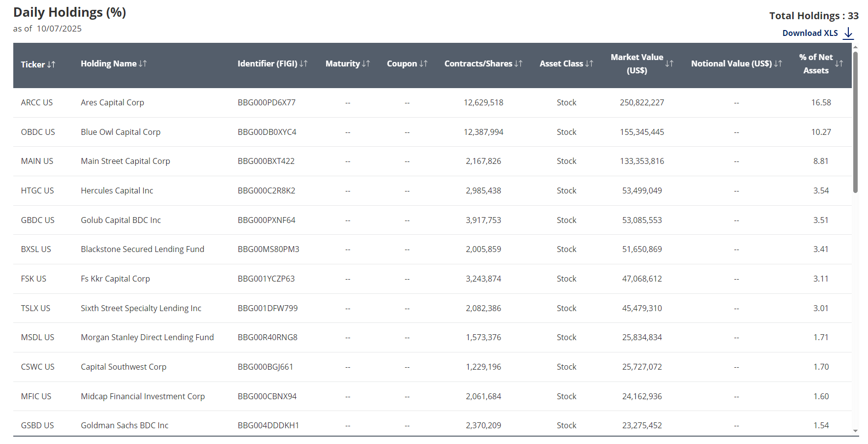Click Asset Class sort arrows

(589, 63)
